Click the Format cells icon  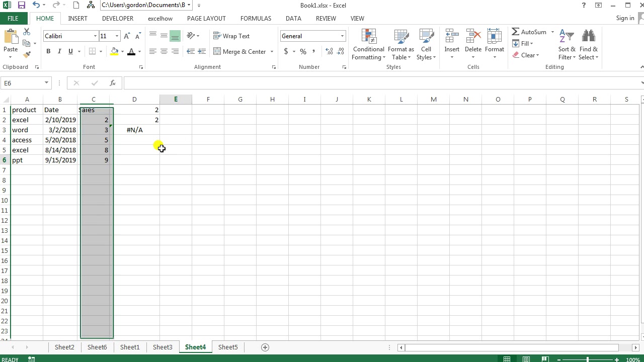(495, 37)
